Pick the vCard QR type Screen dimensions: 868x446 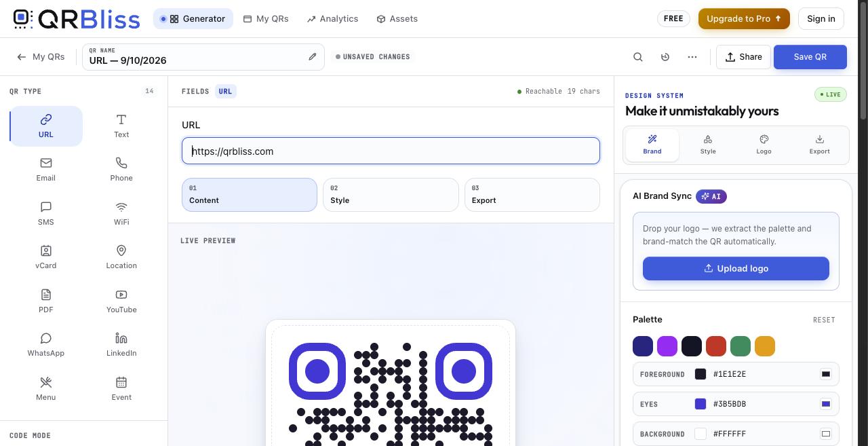[x=46, y=257]
